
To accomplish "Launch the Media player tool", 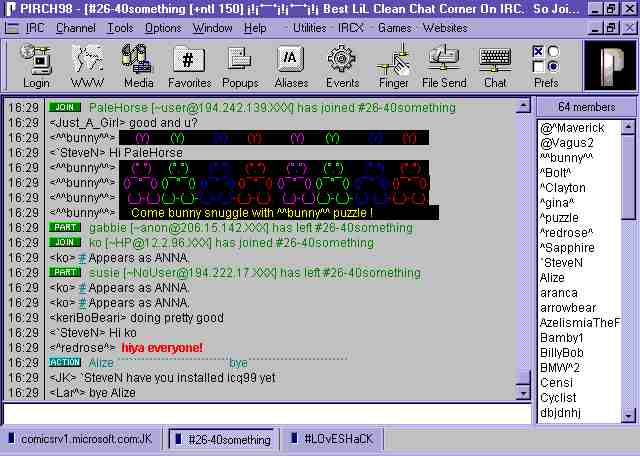I will [138, 65].
